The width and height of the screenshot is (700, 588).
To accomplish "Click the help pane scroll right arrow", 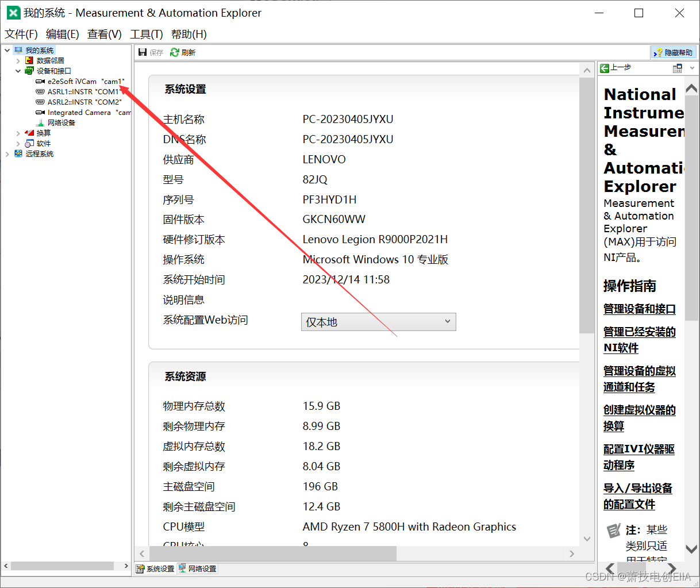I will [671, 568].
